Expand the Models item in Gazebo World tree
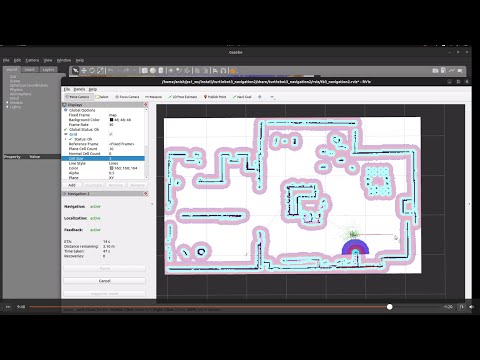 click(7, 103)
